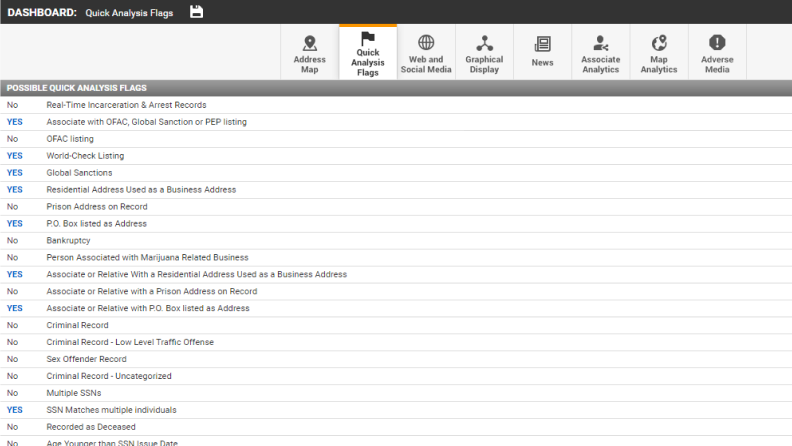Go to Associate Analytics
Viewport: 792px width, 446px height.
click(x=600, y=53)
